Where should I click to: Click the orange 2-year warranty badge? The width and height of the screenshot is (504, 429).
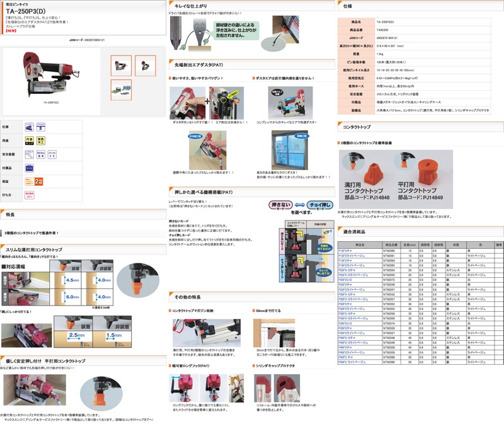pyautogui.click(x=34, y=181)
